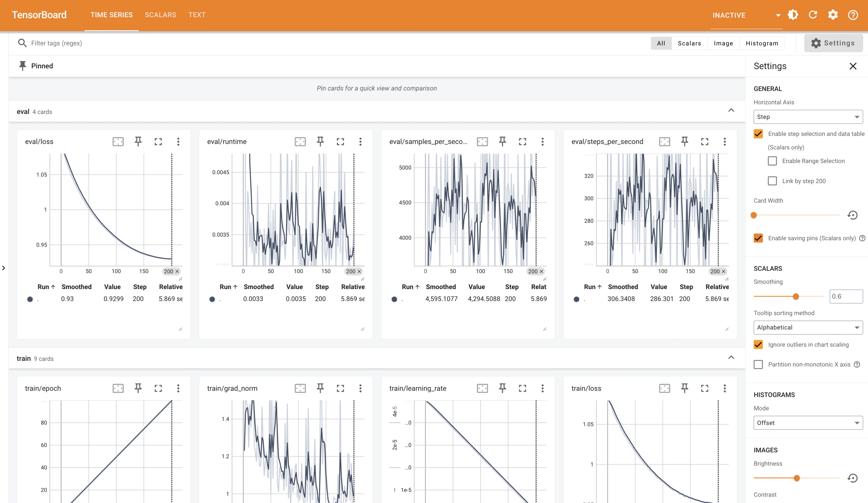This screenshot has height=503, width=868.
Task: Adjust the Smoothing slider handle
Action: (796, 296)
